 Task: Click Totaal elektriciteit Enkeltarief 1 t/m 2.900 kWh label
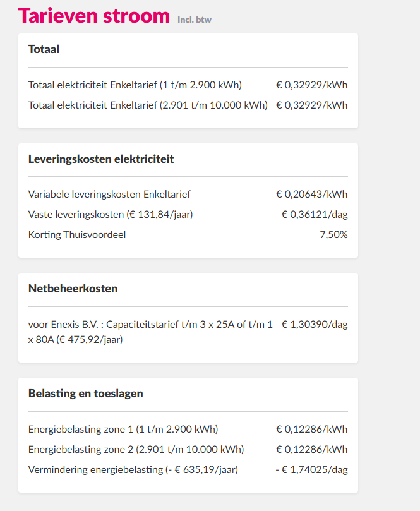coord(135,85)
